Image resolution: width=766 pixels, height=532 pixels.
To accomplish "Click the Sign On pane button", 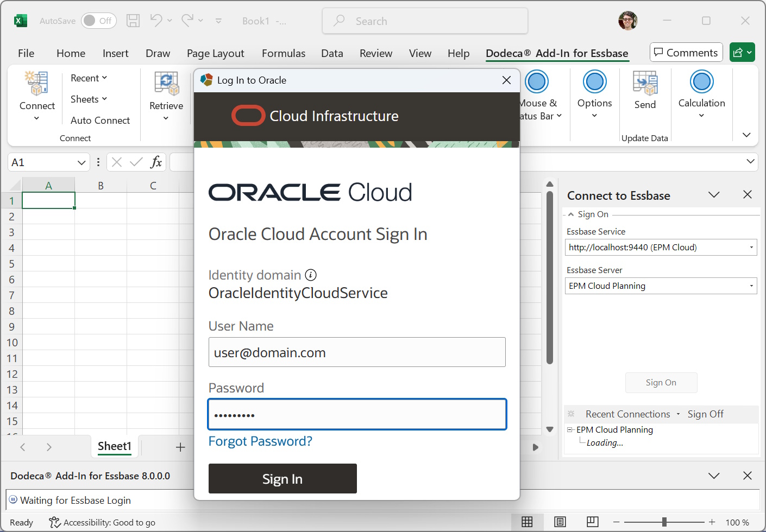I will pyautogui.click(x=661, y=383).
